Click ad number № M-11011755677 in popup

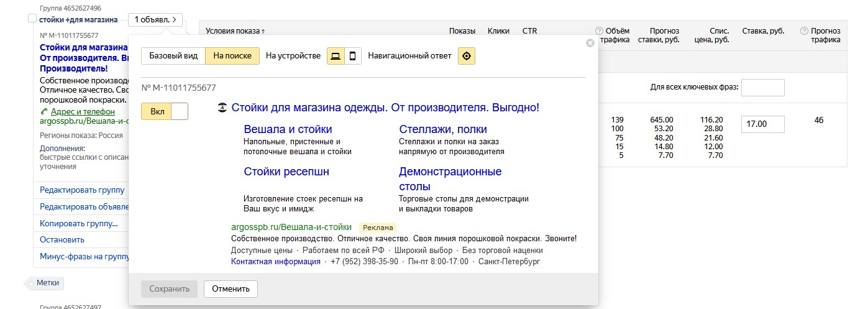(x=179, y=88)
